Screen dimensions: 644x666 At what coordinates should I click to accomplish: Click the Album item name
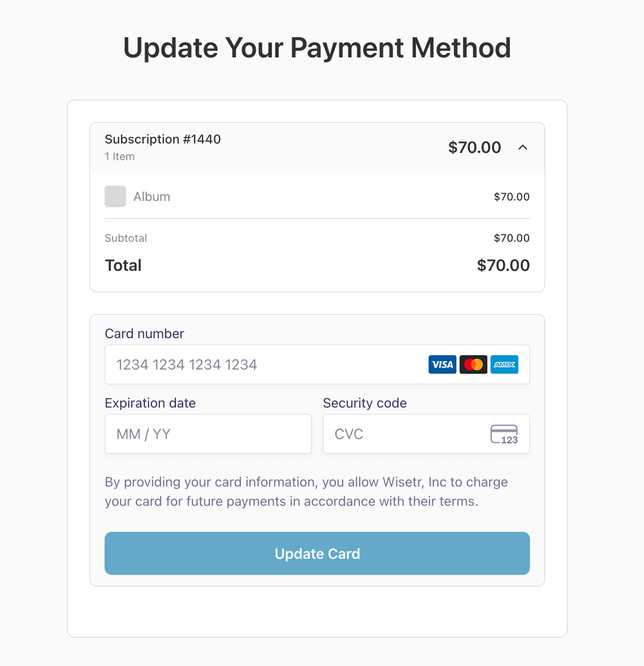(x=152, y=197)
